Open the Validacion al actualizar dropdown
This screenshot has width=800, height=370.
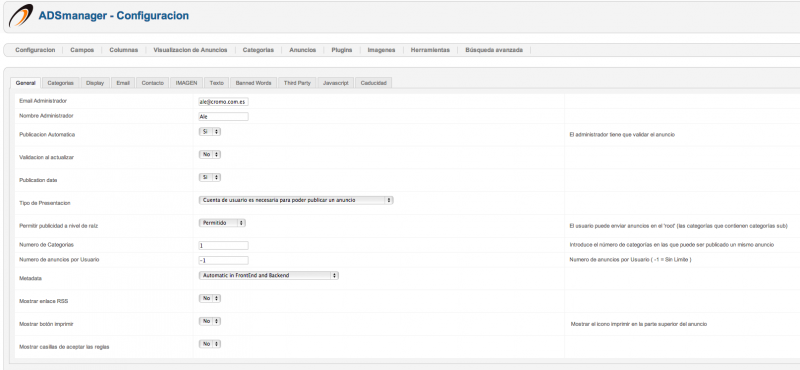coord(210,154)
